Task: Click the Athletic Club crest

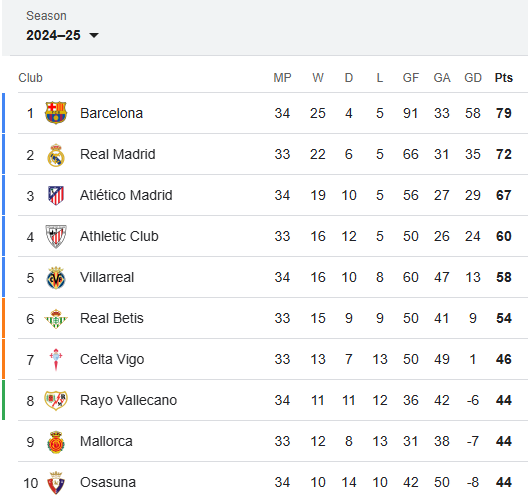Action: (x=56, y=236)
